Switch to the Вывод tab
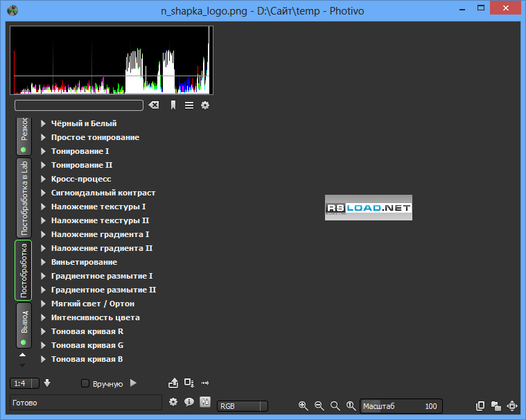 point(24,326)
